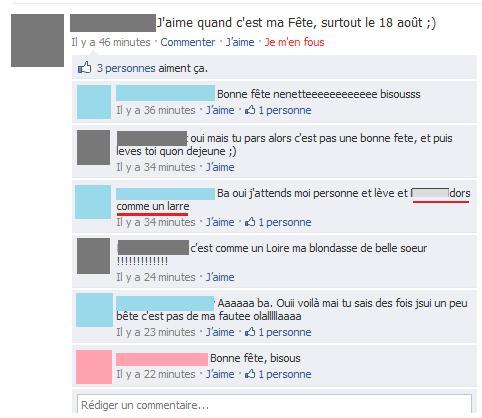Image resolution: width=482 pixels, height=418 pixels.
Task: Click 'Commenter' under the main post
Action: point(188,42)
